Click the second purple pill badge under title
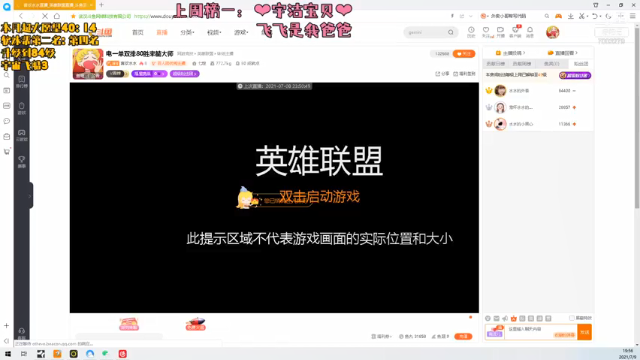640x360 pixels. point(185,74)
